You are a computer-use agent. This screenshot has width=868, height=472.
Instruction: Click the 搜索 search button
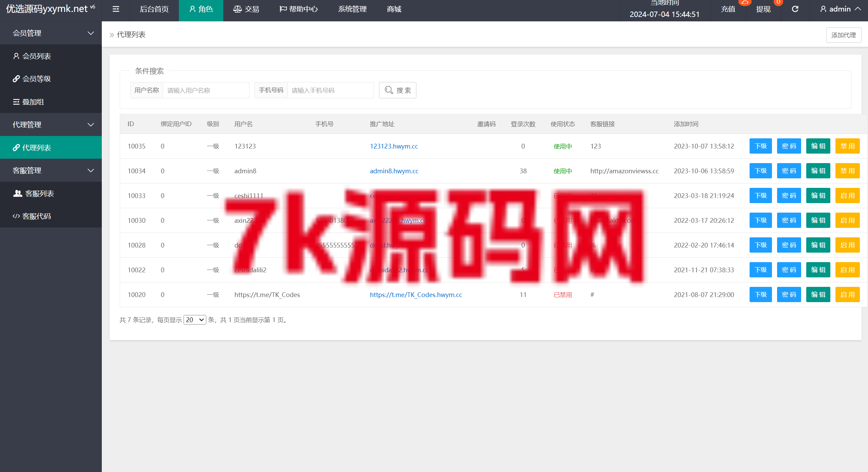click(x=398, y=90)
